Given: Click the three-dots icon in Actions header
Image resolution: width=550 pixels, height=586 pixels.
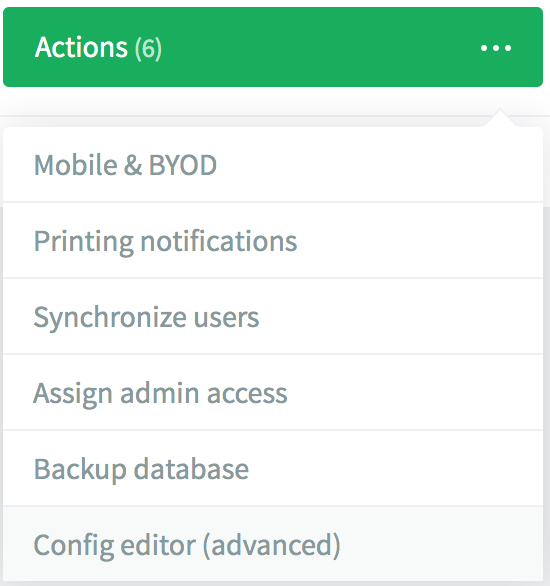Looking at the screenshot, I should pyautogui.click(x=496, y=48).
